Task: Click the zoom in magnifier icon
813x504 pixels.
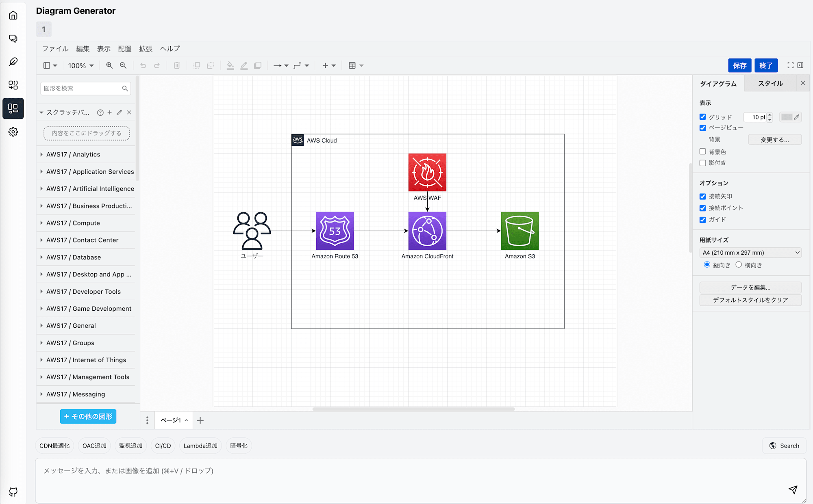Action: (109, 65)
